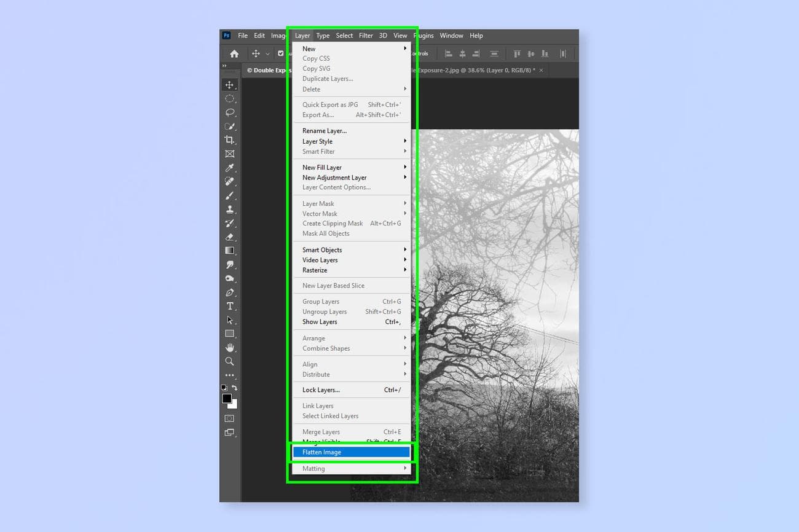Click Lock Layers... menu entry
This screenshot has width=799, height=532.
click(x=321, y=390)
